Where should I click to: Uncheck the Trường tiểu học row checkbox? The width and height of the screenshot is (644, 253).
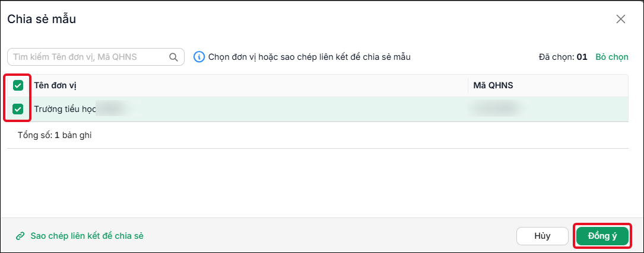click(x=18, y=109)
